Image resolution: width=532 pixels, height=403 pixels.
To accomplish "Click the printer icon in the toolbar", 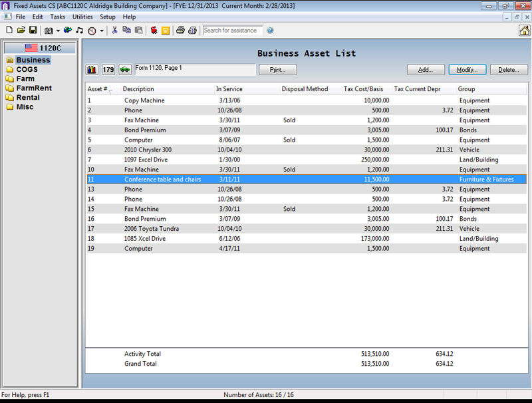I will tap(180, 31).
